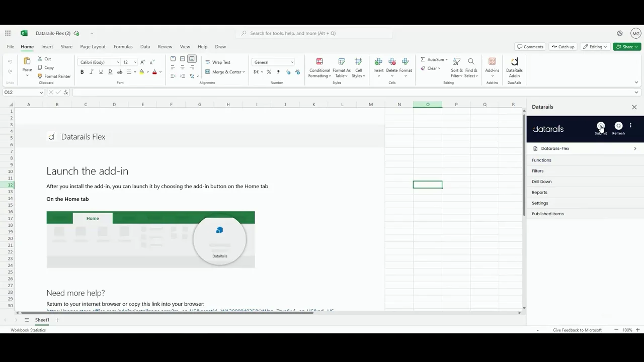Toggle Middle Align vertical alignment

(182, 59)
